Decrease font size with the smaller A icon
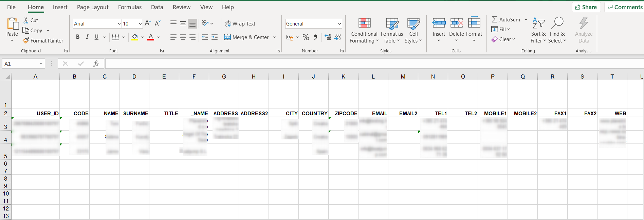644x220 pixels. point(158,23)
